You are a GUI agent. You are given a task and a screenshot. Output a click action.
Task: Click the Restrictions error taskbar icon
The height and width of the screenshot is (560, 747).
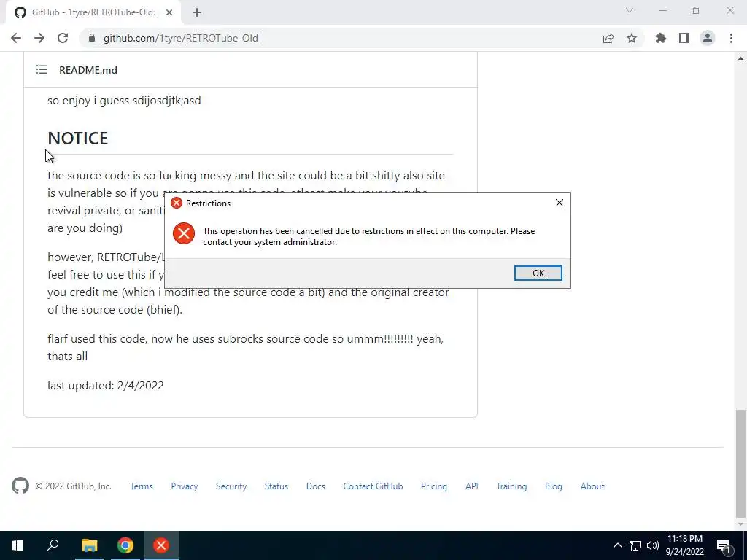click(161, 545)
